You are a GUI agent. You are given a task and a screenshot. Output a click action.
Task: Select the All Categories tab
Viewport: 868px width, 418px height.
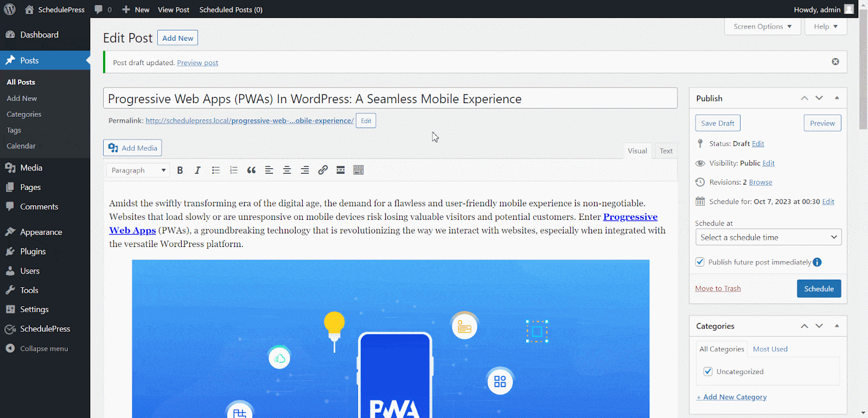pos(722,349)
